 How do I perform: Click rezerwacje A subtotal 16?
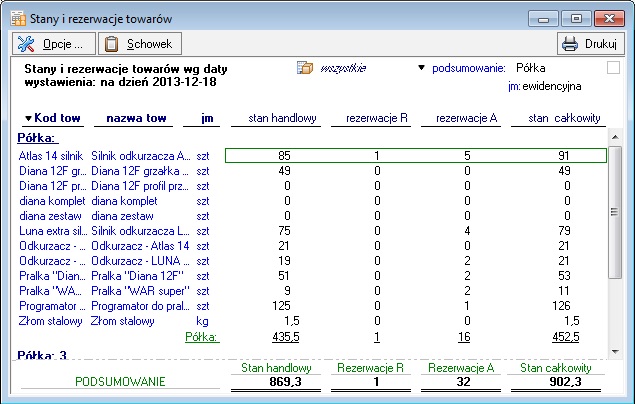[x=464, y=337]
